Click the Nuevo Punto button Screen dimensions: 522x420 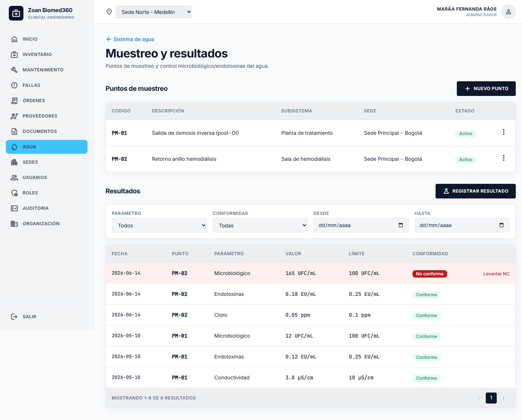pos(486,89)
